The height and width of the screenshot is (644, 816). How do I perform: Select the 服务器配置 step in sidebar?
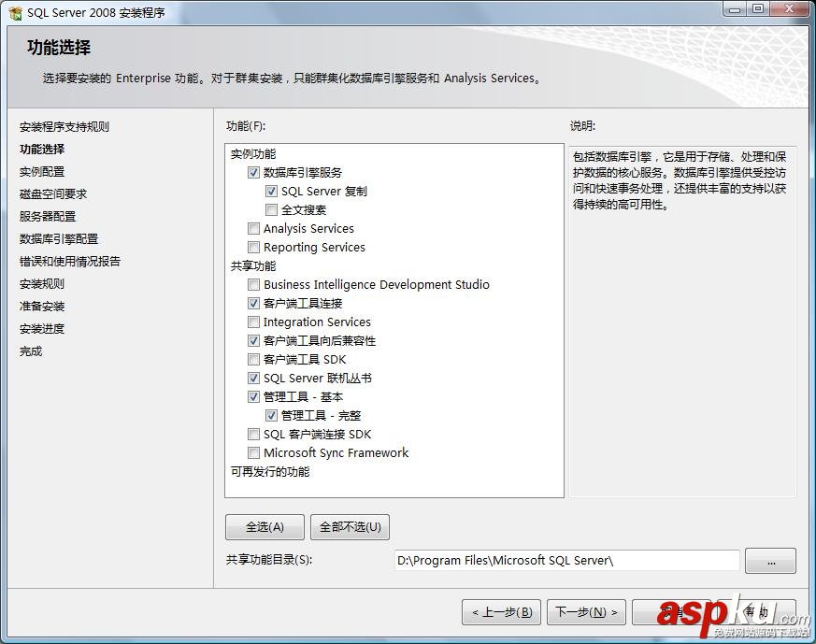tap(48, 217)
